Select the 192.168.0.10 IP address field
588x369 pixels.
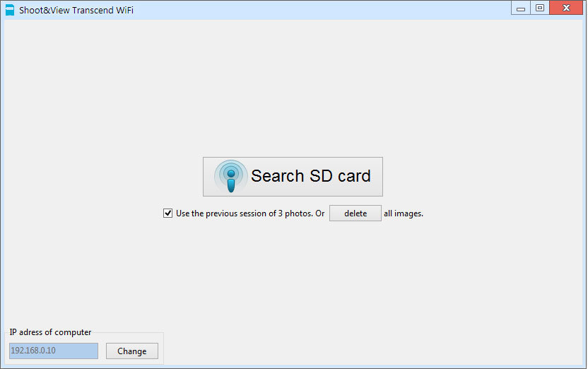pyautogui.click(x=54, y=351)
